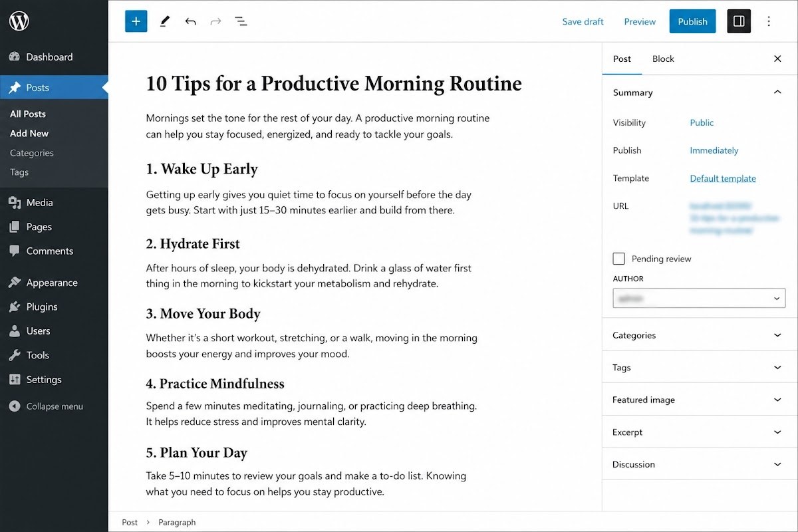Change publish date Immediately
798x532 pixels.
point(714,150)
